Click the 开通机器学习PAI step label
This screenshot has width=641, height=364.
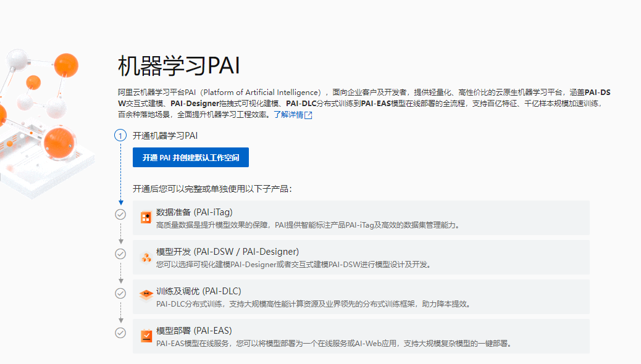165,136
